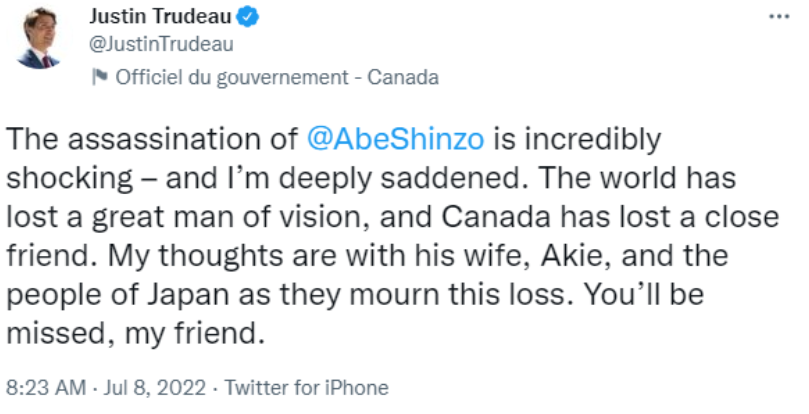Screen dimensions: 809x414
Task: Click the "Officiel du gouvernement - Canada" label
Action: [277, 77]
